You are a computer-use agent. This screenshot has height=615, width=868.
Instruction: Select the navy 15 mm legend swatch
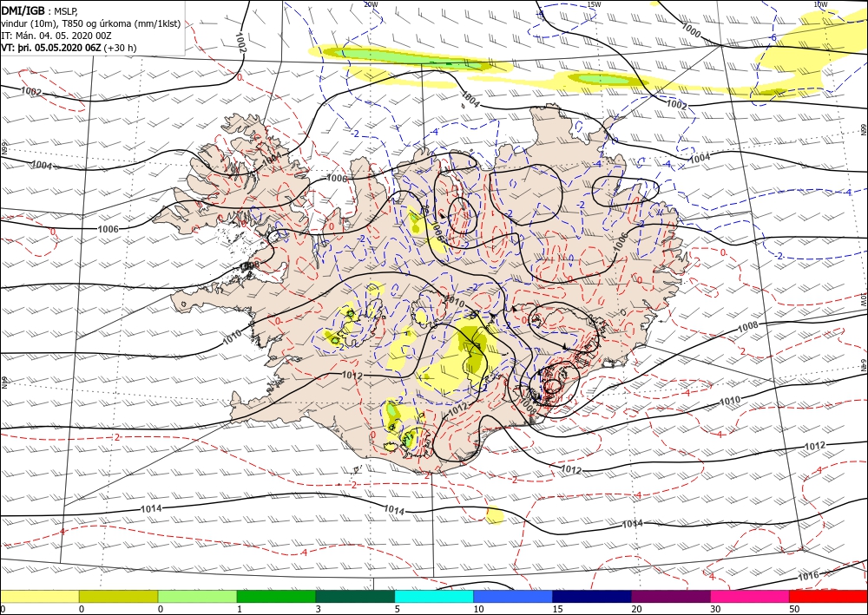tap(592, 596)
